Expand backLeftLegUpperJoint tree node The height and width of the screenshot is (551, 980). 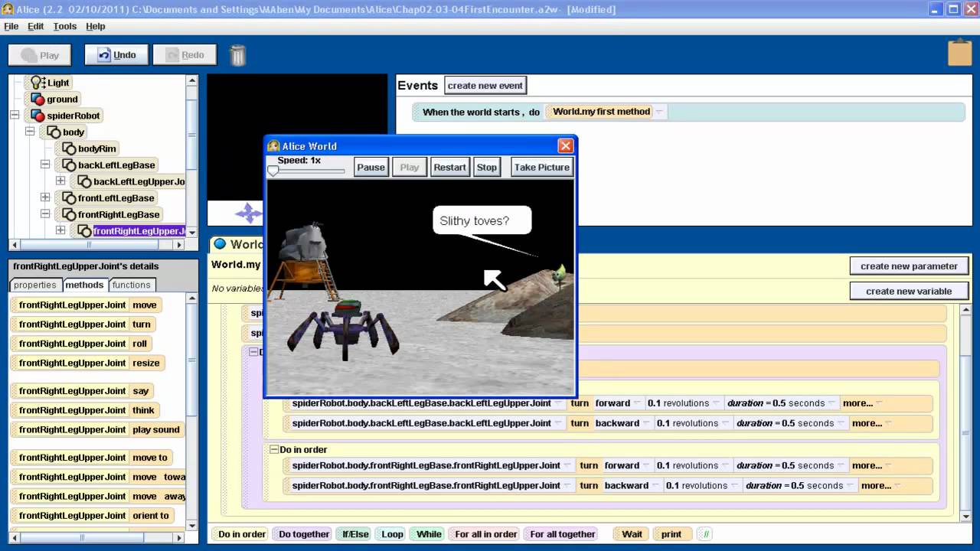pyautogui.click(x=60, y=181)
